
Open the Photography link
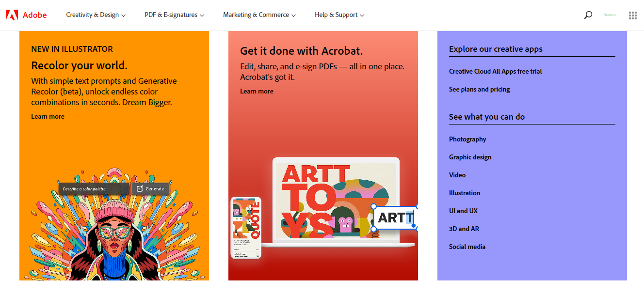pyautogui.click(x=467, y=139)
